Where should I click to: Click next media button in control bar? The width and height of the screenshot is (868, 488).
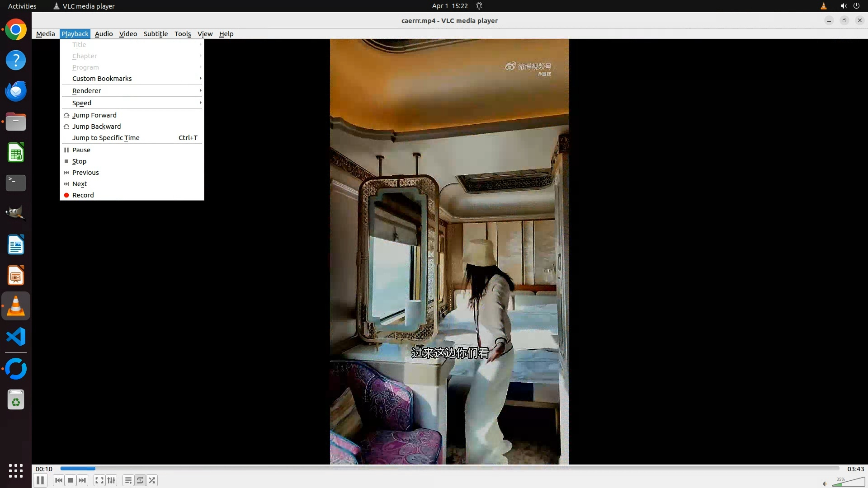click(x=82, y=480)
